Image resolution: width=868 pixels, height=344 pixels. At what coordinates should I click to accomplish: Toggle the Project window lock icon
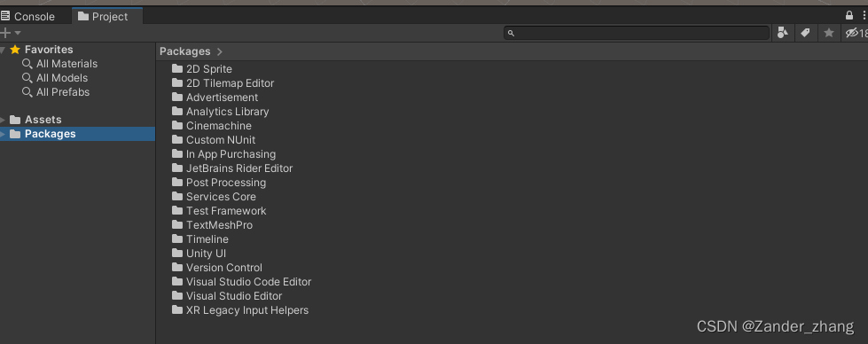tap(849, 15)
